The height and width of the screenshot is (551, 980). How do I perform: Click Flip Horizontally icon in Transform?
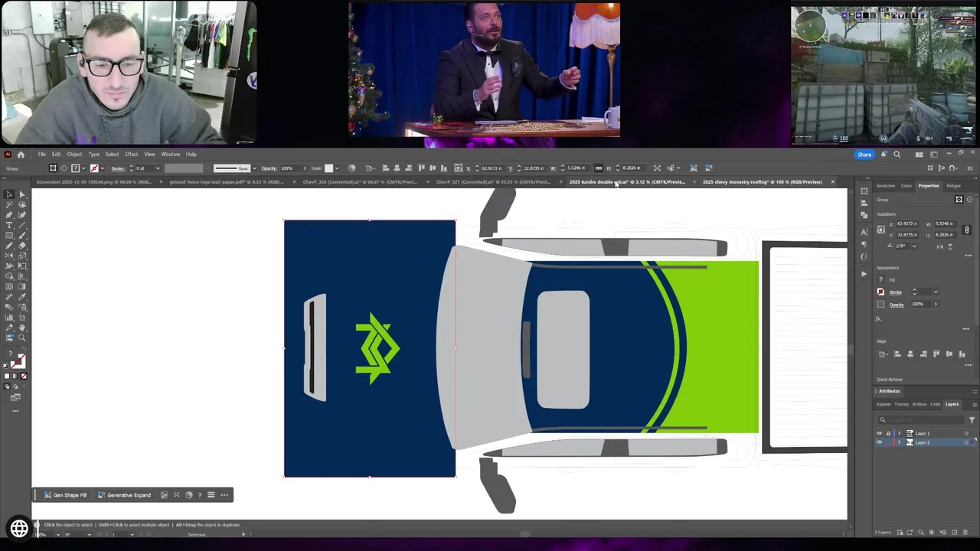[939, 246]
